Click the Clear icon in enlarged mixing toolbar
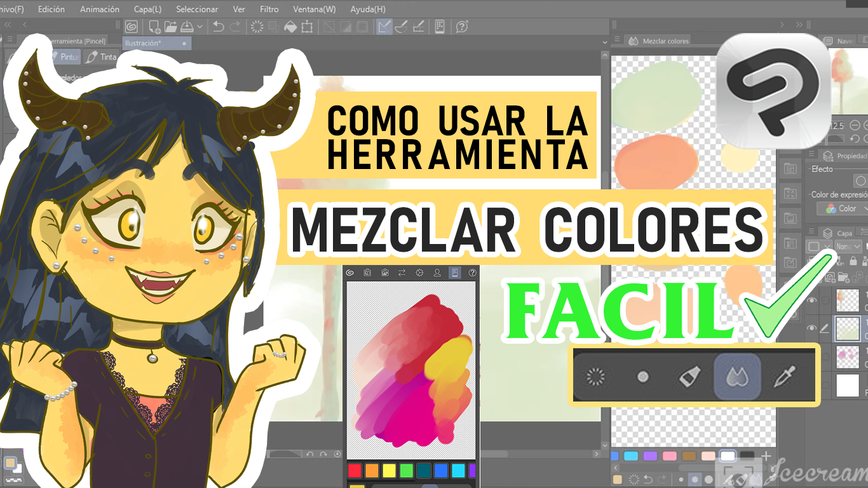Image resolution: width=868 pixels, height=488 pixels. click(x=595, y=377)
